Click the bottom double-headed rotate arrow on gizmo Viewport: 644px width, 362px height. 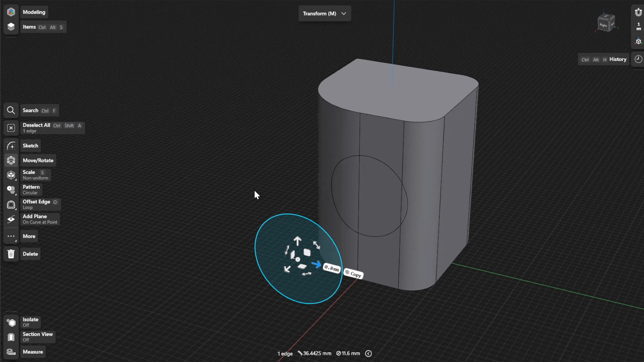[x=307, y=274]
